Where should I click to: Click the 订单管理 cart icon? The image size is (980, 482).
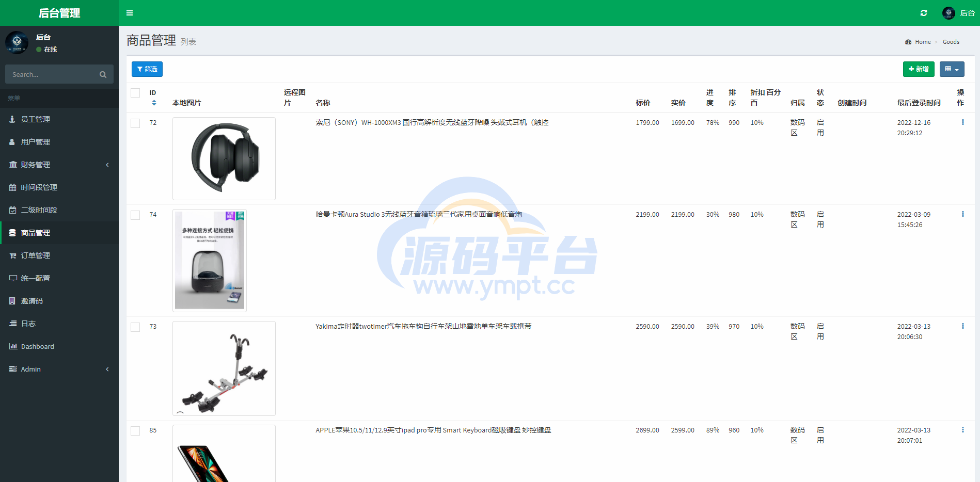(x=13, y=255)
